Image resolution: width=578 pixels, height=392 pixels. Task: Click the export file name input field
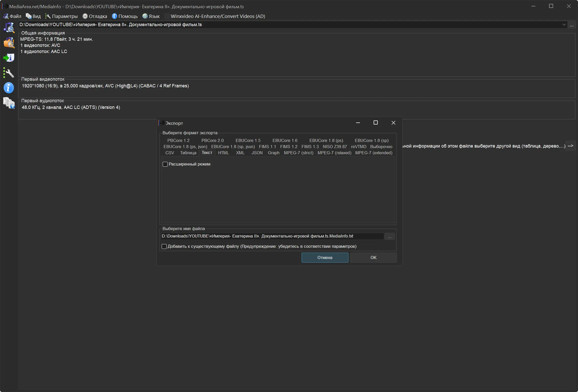point(272,236)
